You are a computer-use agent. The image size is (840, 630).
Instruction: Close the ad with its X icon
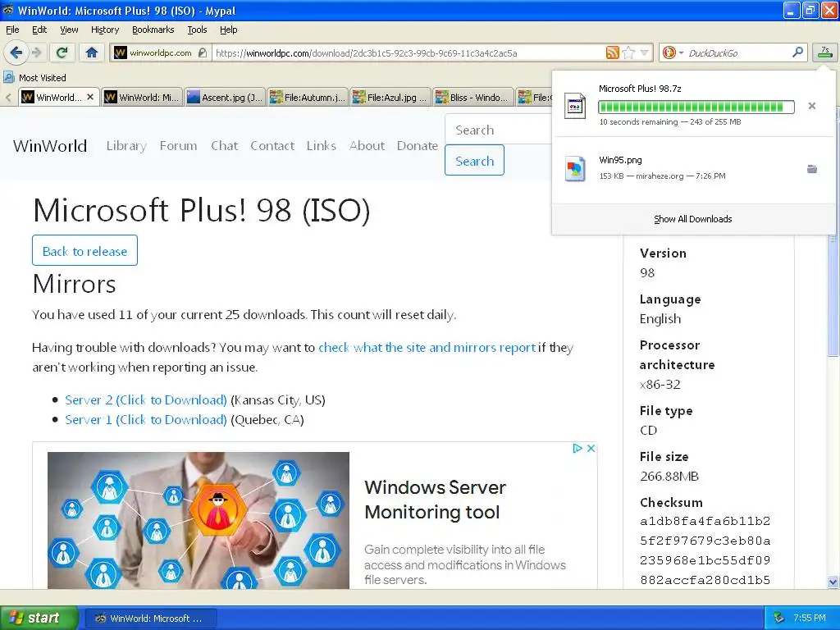click(591, 448)
